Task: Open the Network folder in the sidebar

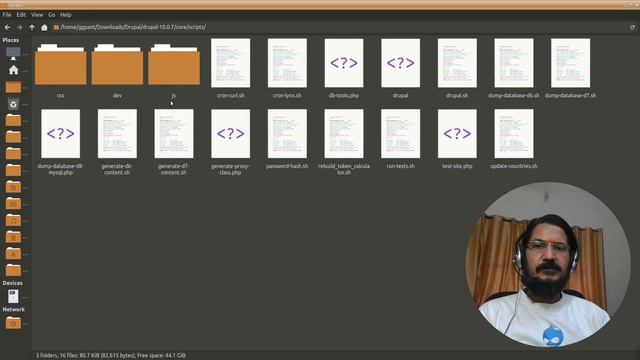Action: point(13,323)
